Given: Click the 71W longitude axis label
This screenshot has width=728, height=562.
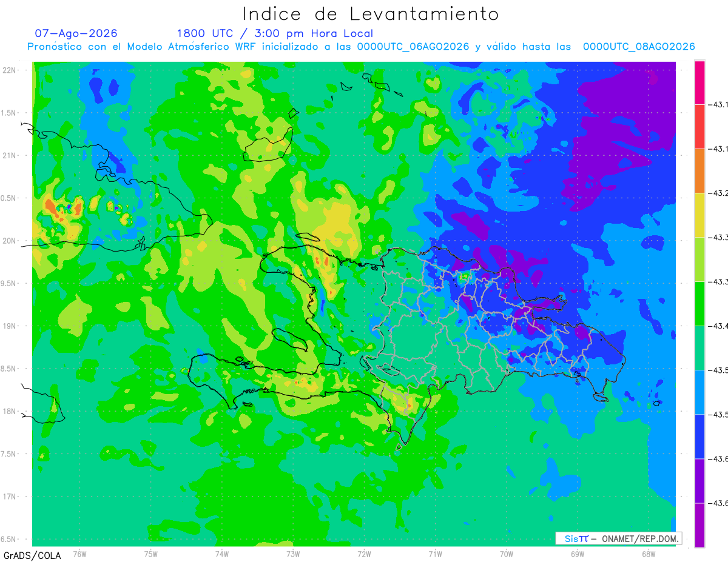Looking at the screenshot, I should coord(435,554).
